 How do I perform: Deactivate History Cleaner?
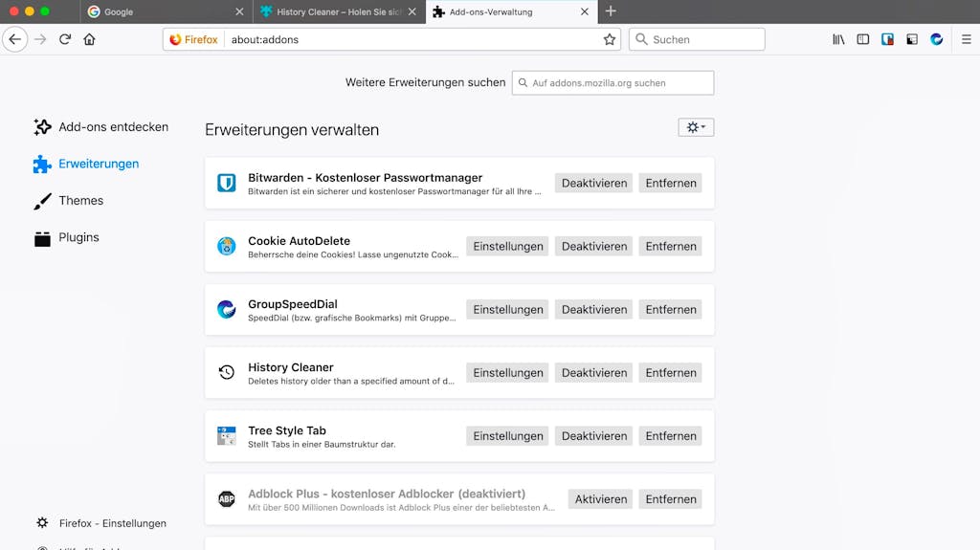coord(593,372)
